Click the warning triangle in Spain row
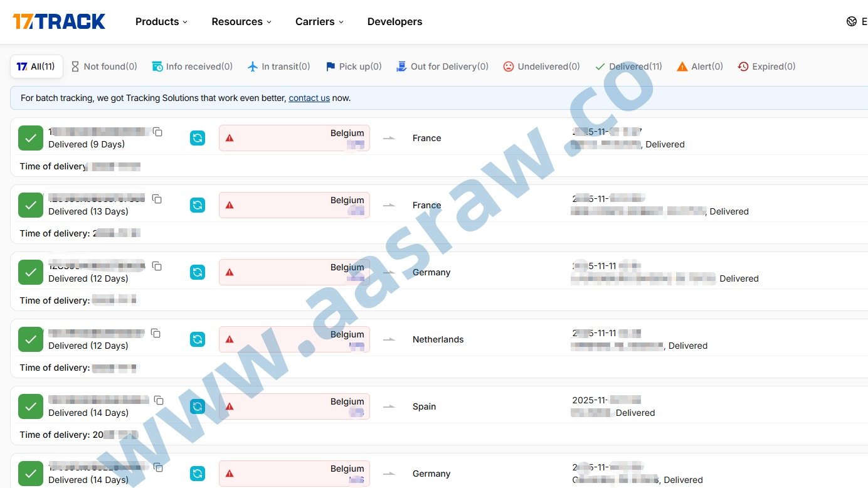The image size is (868, 488). (x=230, y=406)
